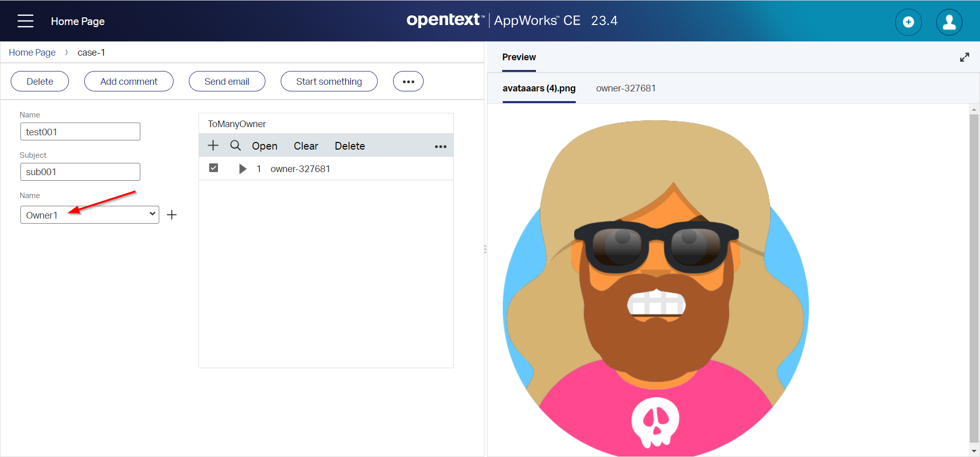Click the search icon in ToManyOwner toolbar
The image size is (980, 457).
coord(235,146)
